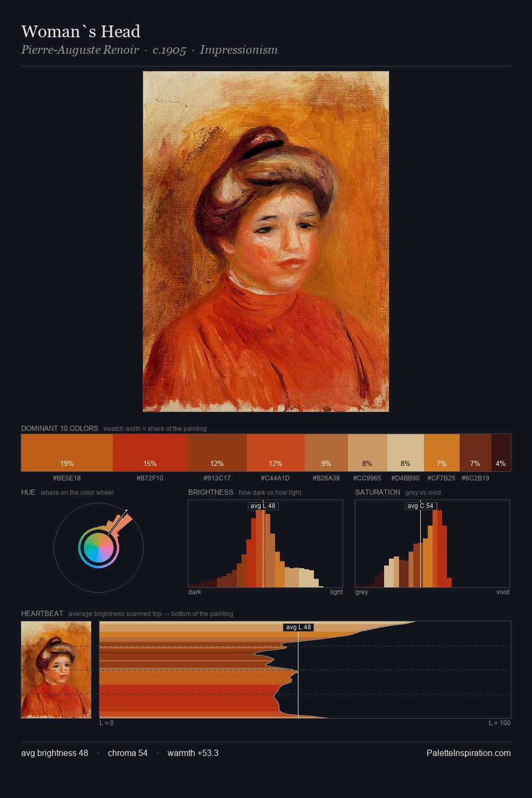The width and height of the screenshot is (532, 798).
Task: Click 'where on the color wheel' caption
Action: pos(77,493)
